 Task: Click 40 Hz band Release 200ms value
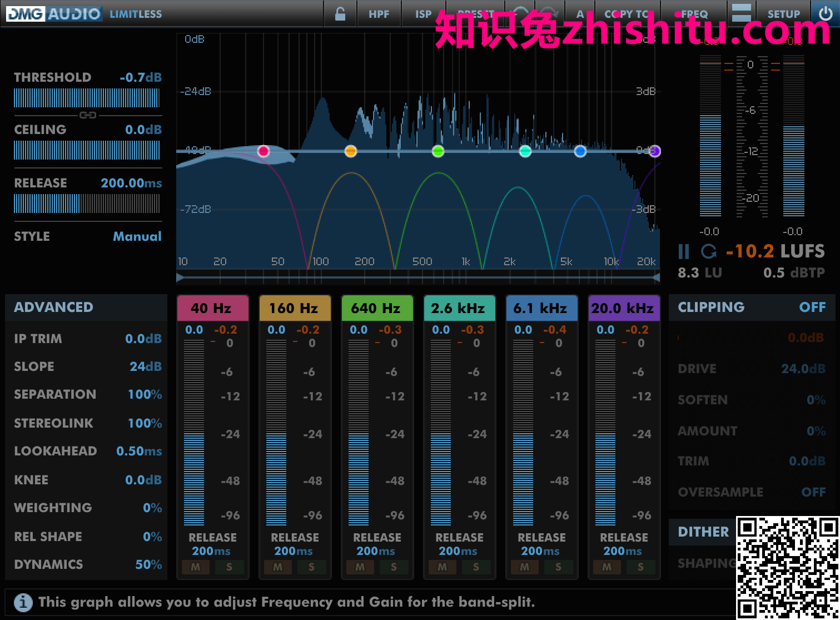[211, 551]
